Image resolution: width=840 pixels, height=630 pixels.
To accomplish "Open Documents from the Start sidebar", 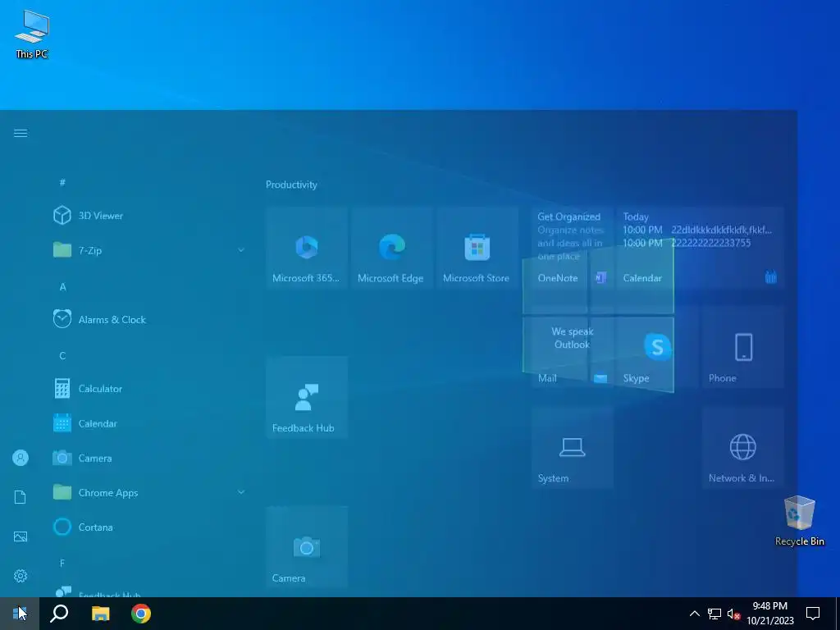I will [21, 497].
